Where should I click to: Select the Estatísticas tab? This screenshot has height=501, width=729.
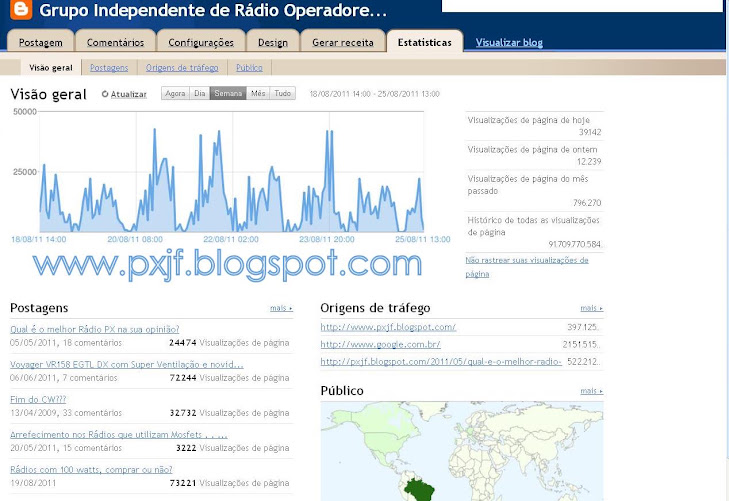coord(424,42)
